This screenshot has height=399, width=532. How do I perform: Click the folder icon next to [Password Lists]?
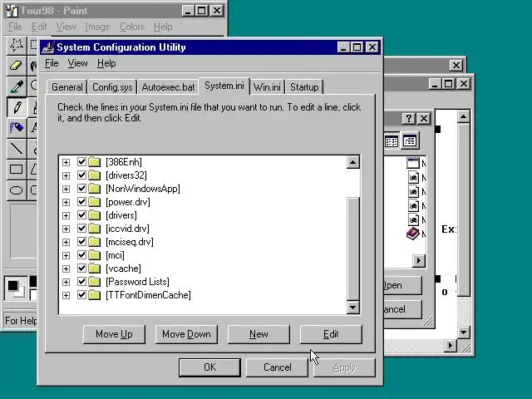[95, 282]
